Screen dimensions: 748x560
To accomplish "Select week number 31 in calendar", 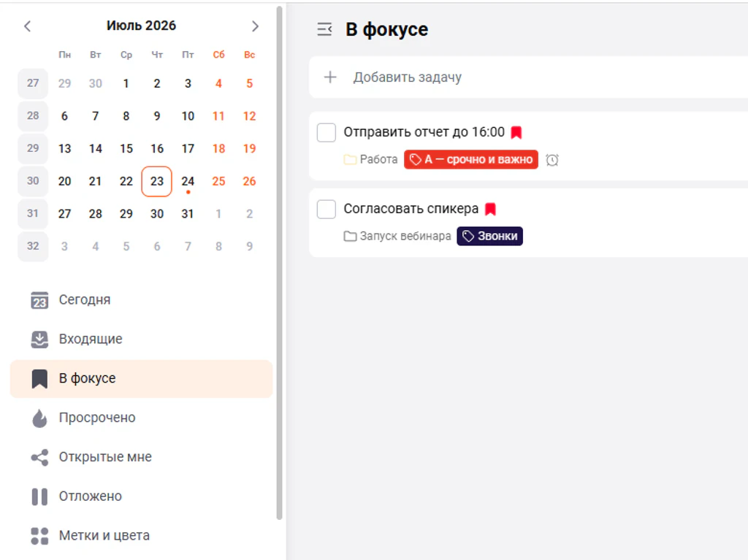I will 33,214.
